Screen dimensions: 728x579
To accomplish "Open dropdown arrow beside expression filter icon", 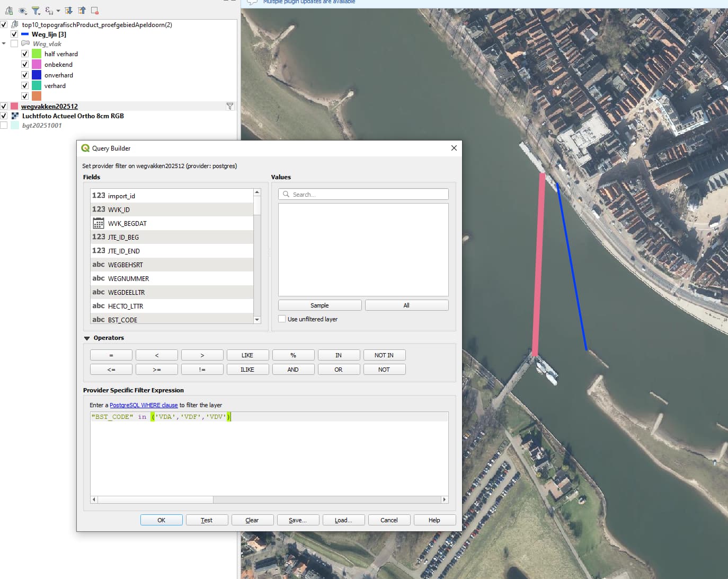I will point(58,11).
